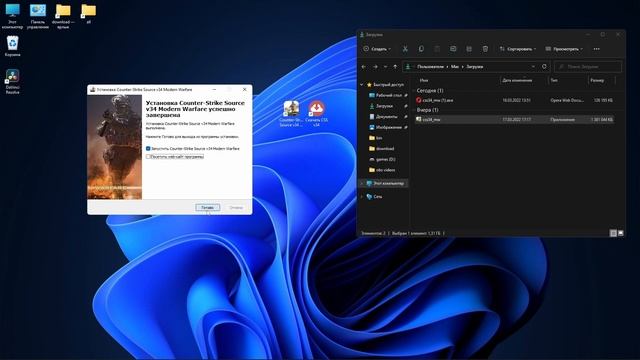Open the Создать dropdown in Explorer
Viewport: 640px width, 360px height.
click(377, 49)
